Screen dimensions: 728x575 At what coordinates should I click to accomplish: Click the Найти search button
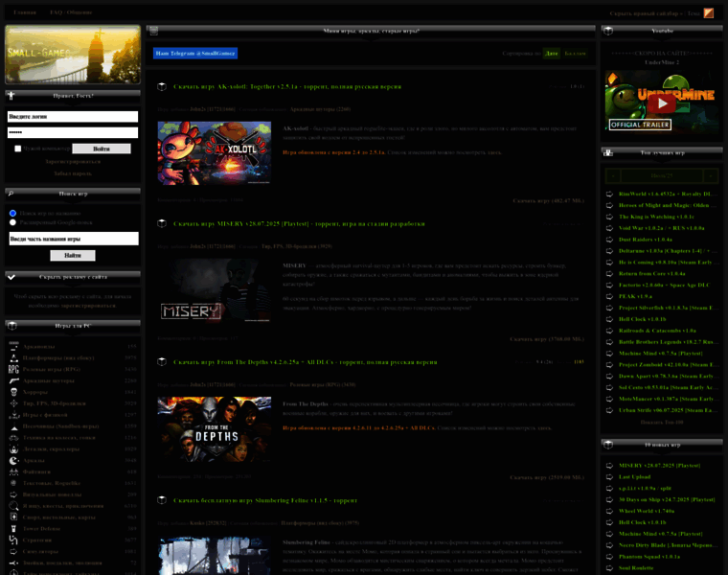pos(73,256)
